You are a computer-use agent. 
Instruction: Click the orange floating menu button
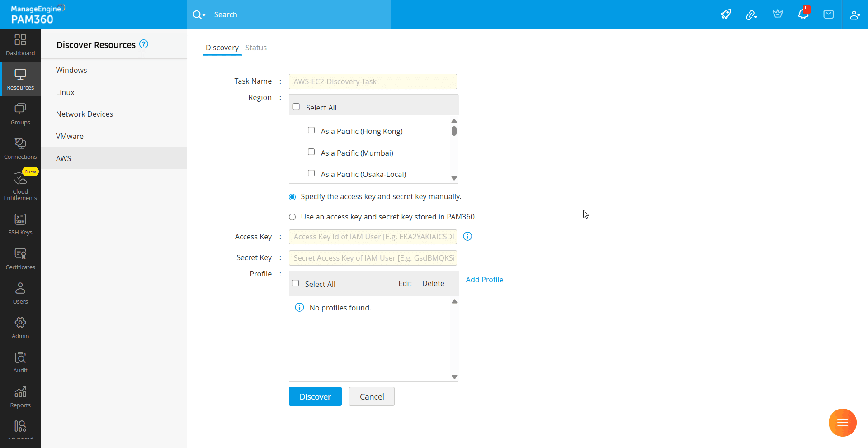(842, 423)
